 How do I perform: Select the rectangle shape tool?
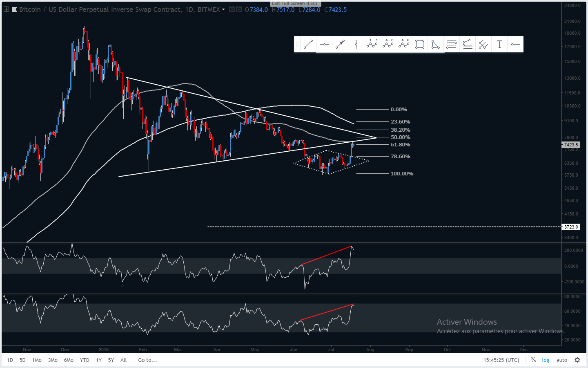click(420, 44)
